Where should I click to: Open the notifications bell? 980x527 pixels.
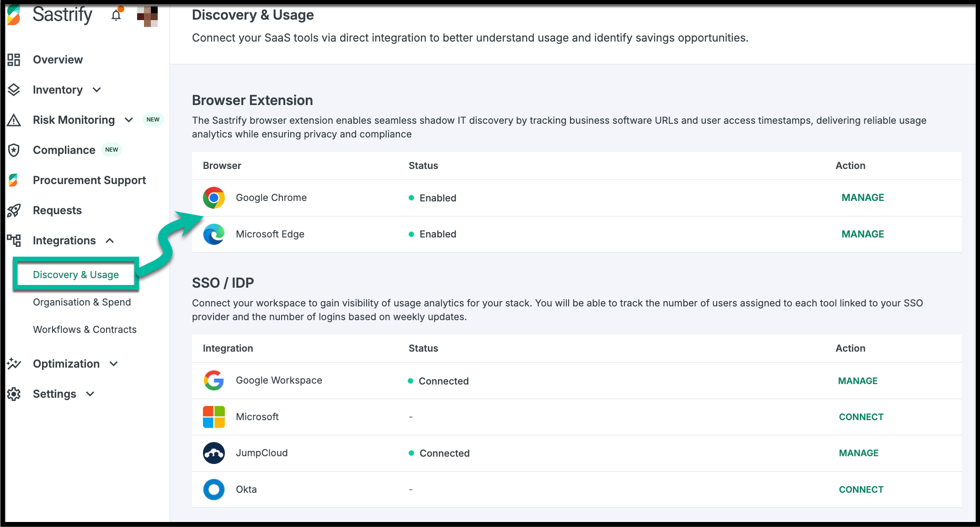pyautogui.click(x=117, y=15)
